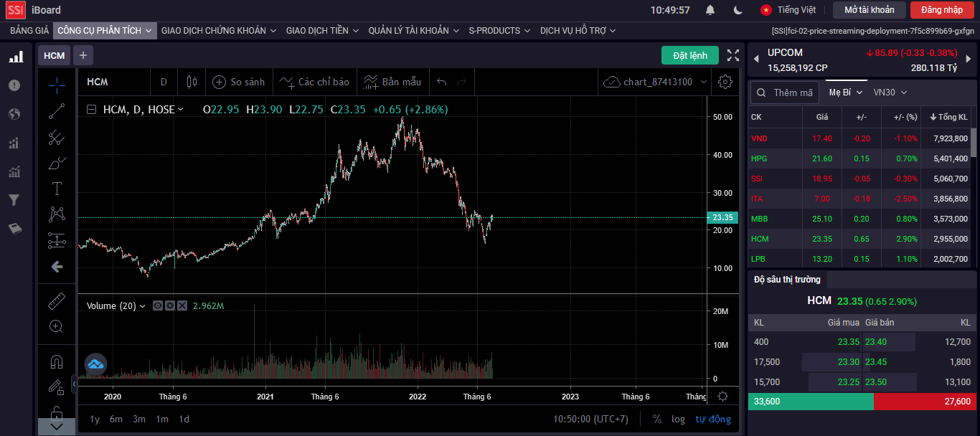Open the candlestick chart style selector
This screenshot has height=436, width=980.
pos(191,82)
